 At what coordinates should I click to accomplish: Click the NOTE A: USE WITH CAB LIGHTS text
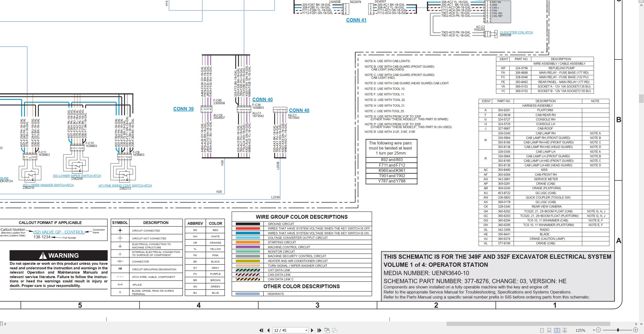click(387, 61)
